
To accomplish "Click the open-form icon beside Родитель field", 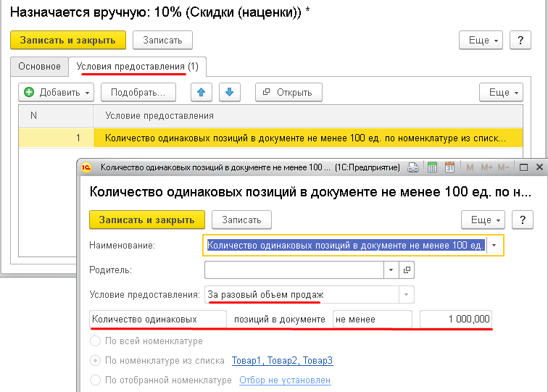I will pyautogui.click(x=407, y=270).
